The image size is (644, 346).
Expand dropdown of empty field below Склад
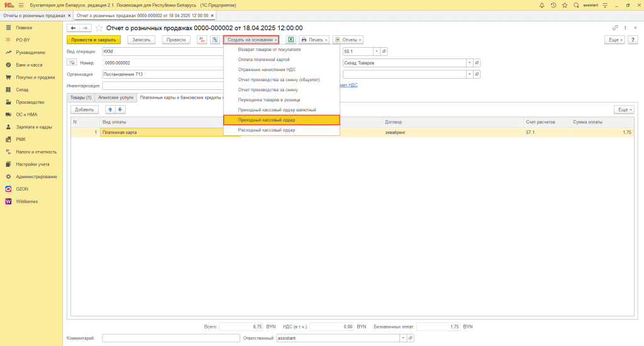(x=469, y=74)
